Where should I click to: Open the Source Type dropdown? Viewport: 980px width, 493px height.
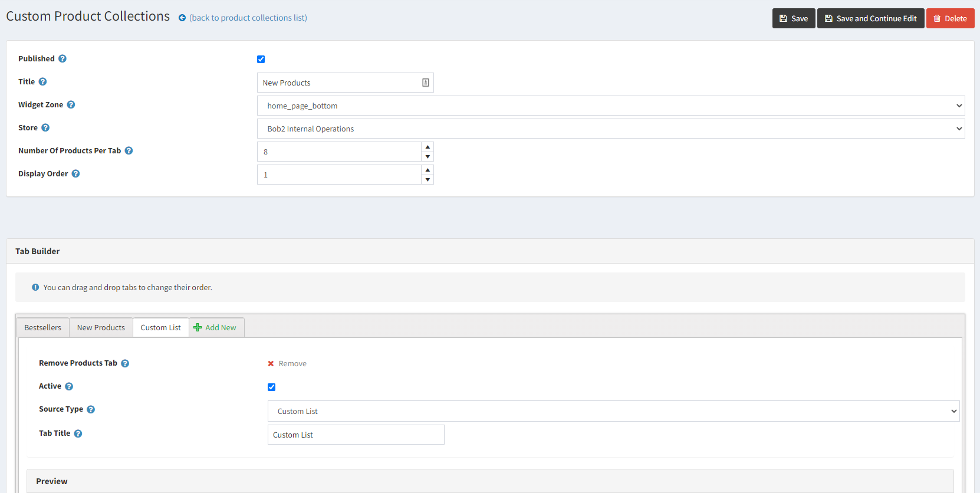pos(613,412)
